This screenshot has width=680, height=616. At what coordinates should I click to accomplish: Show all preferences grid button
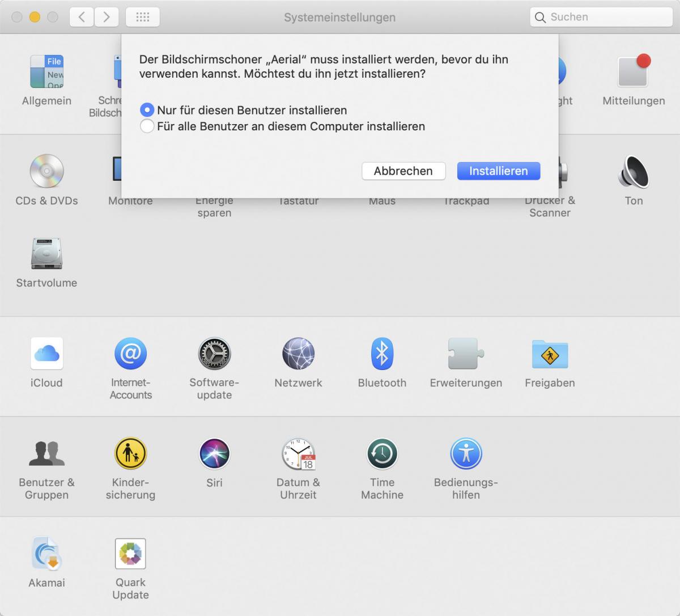(x=143, y=17)
